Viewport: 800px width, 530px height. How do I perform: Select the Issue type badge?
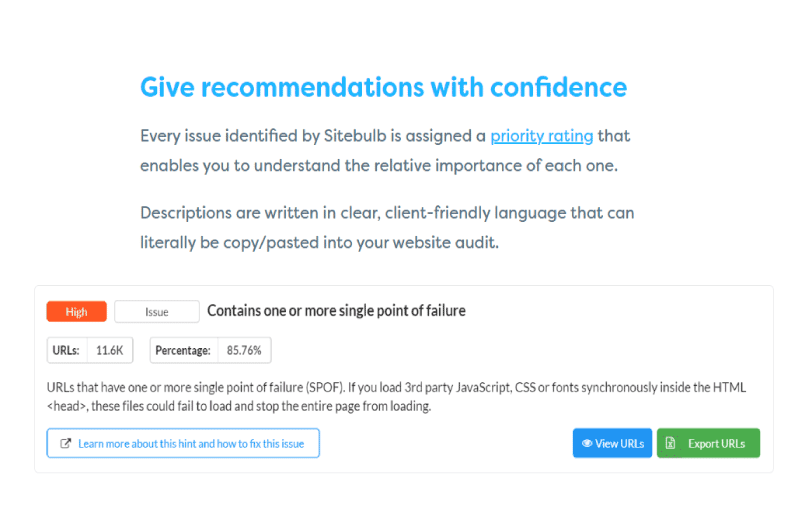157,312
